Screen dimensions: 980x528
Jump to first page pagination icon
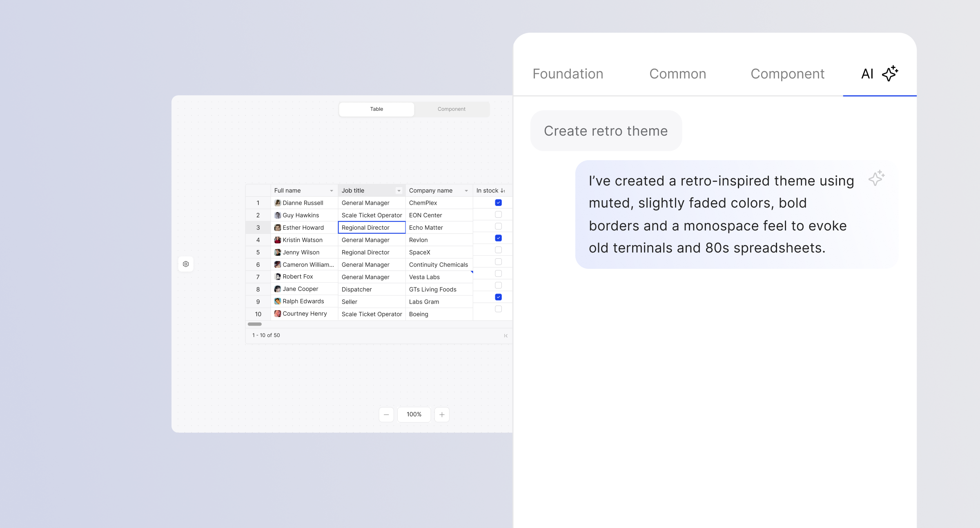click(x=506, y=336)
